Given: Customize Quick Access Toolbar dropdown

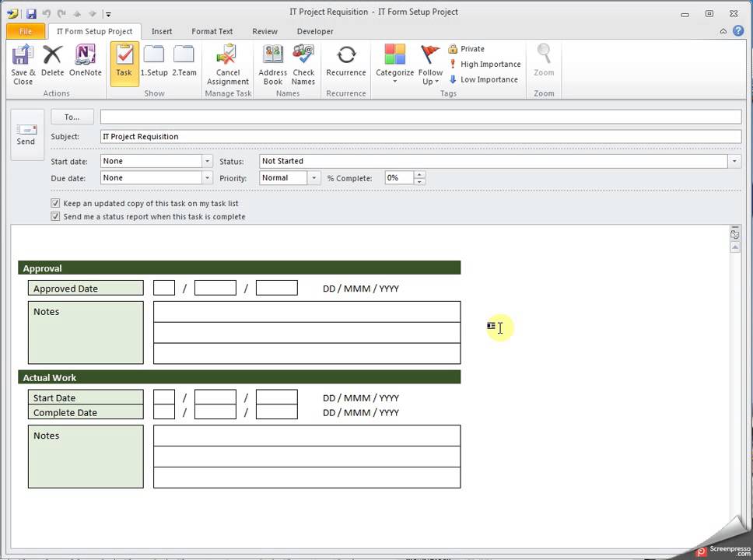Looking at the screenshot, I should (x=108, y=14).
